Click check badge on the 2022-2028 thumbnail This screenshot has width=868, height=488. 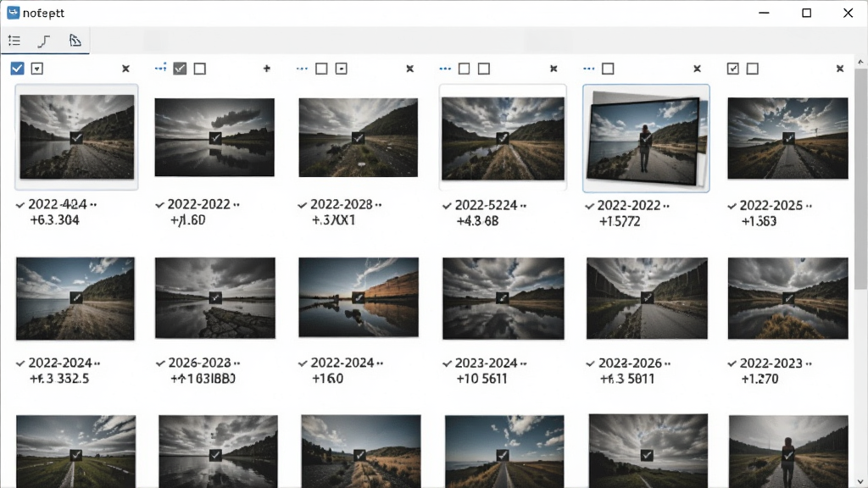[359, 138]
